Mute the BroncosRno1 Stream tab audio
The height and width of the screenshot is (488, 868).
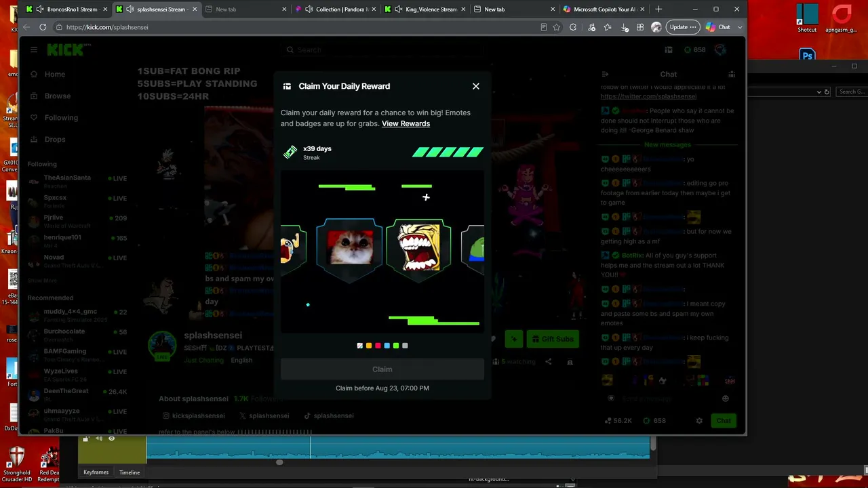pos(40,9)
